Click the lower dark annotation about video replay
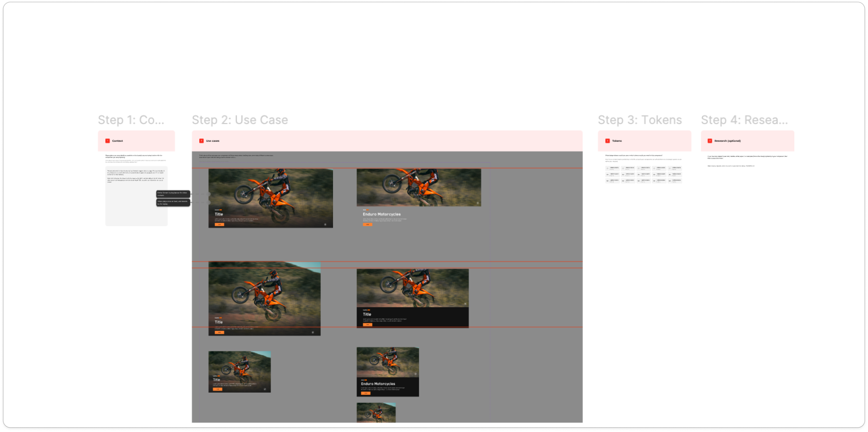The width and height of the screenshot is (868, 432). click(x=173, y=203)
